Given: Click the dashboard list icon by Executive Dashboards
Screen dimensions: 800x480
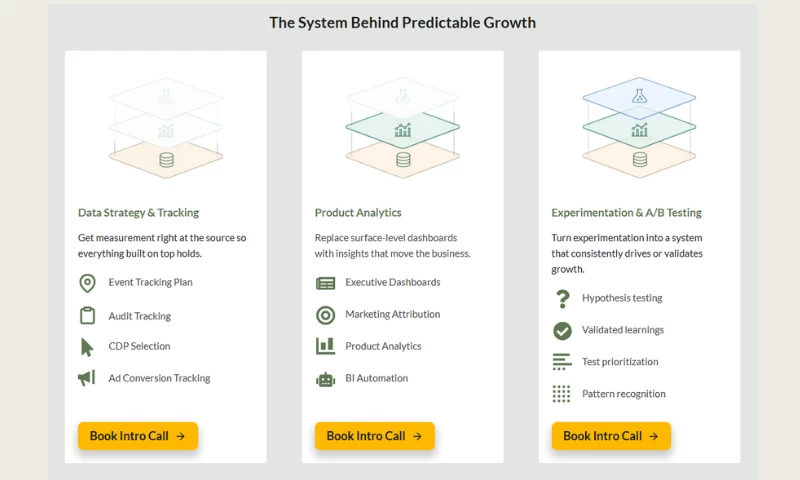Looking at the screenshot, I should [x=326, y=283].
